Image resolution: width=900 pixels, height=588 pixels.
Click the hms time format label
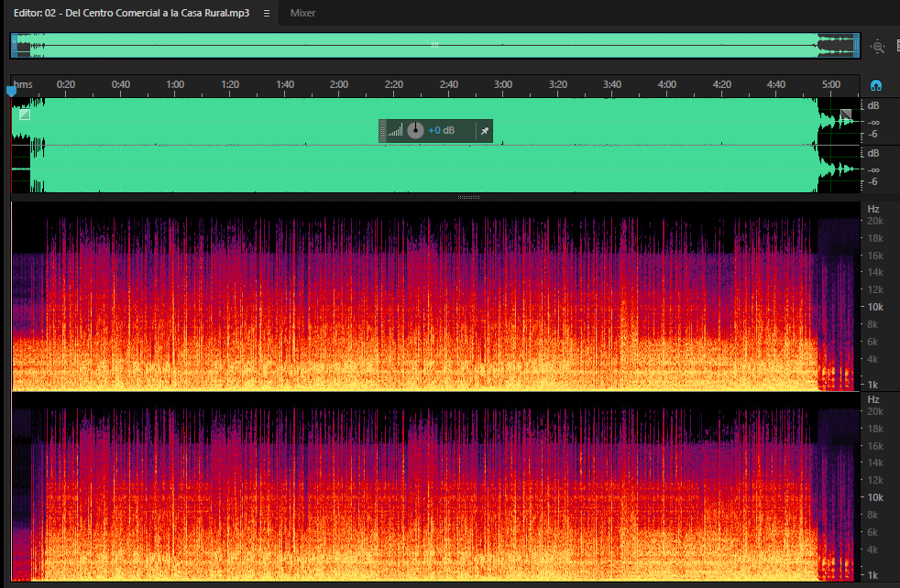click(23, 84)
